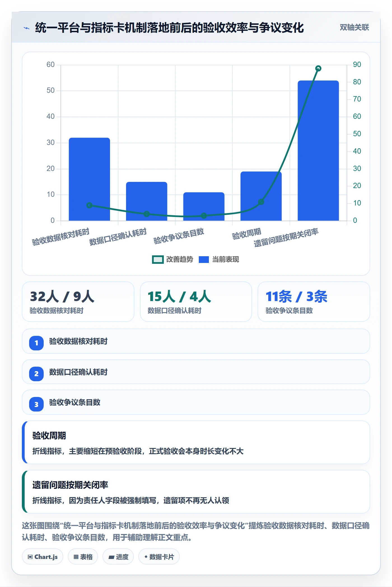Click the diamond icon in 数据卡片 tag
The width and height of the screenshot is (392, 587).
click(x=146, y=557)
